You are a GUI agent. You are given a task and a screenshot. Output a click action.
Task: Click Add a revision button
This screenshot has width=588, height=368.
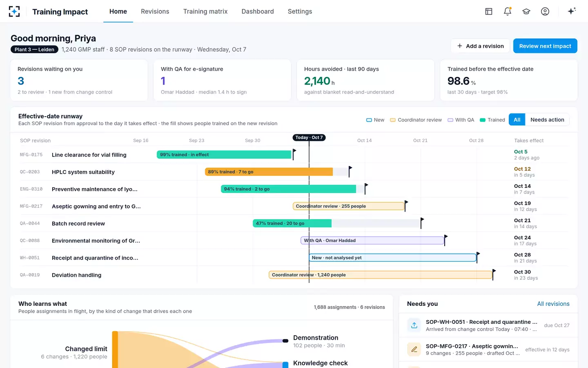point(480,46)
